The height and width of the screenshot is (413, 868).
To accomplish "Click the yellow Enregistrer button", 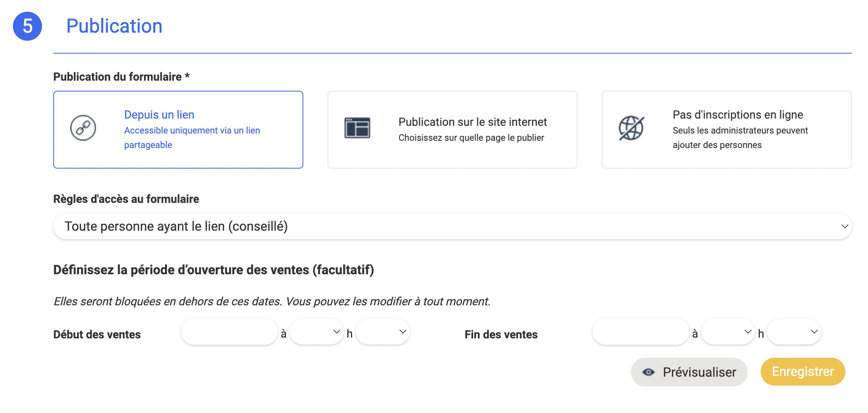I will tap(803, 371).
